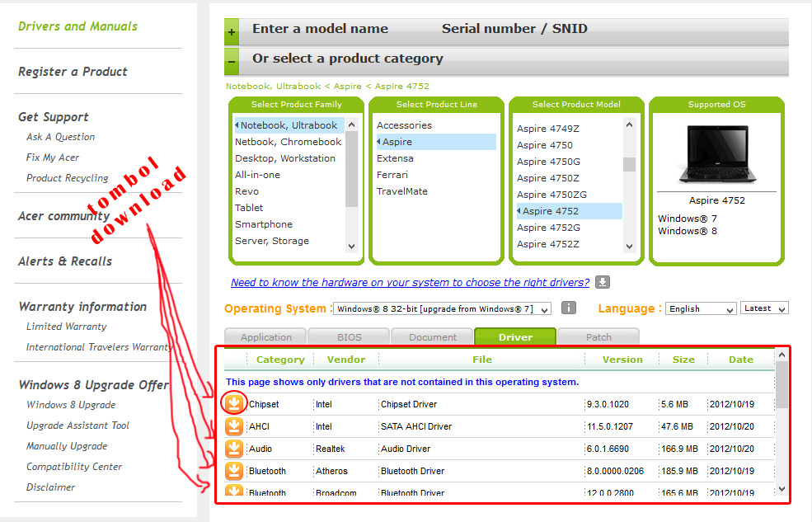Screen dimensions: 812x522
Task: Expand the 'Enter a model name' section
Action: tap(232, 32)
